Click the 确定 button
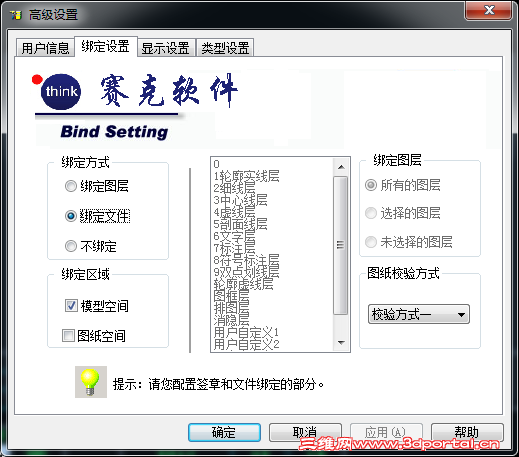Viewport: 519px width, 457px height. pos(224,432)
